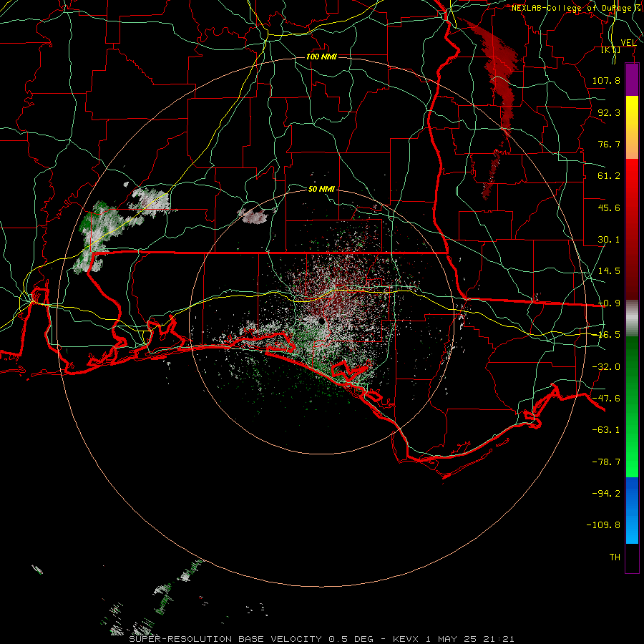Click the Super-Resolution Base Velocity caption

coord(321,639)
